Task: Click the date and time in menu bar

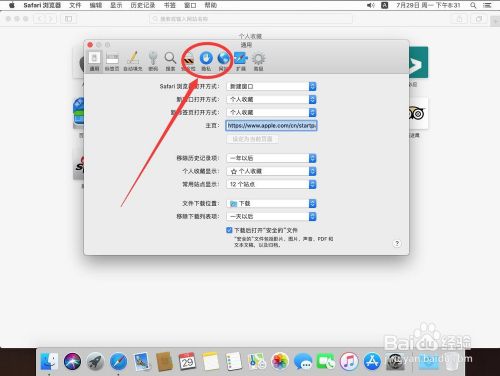Action: pyautogui.click(x=428, y=5)
